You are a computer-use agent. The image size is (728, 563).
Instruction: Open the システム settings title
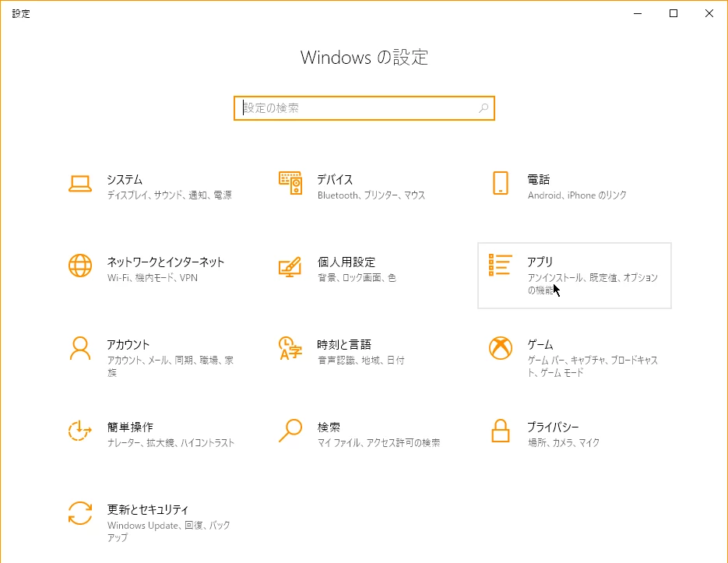tap(125, 180)
